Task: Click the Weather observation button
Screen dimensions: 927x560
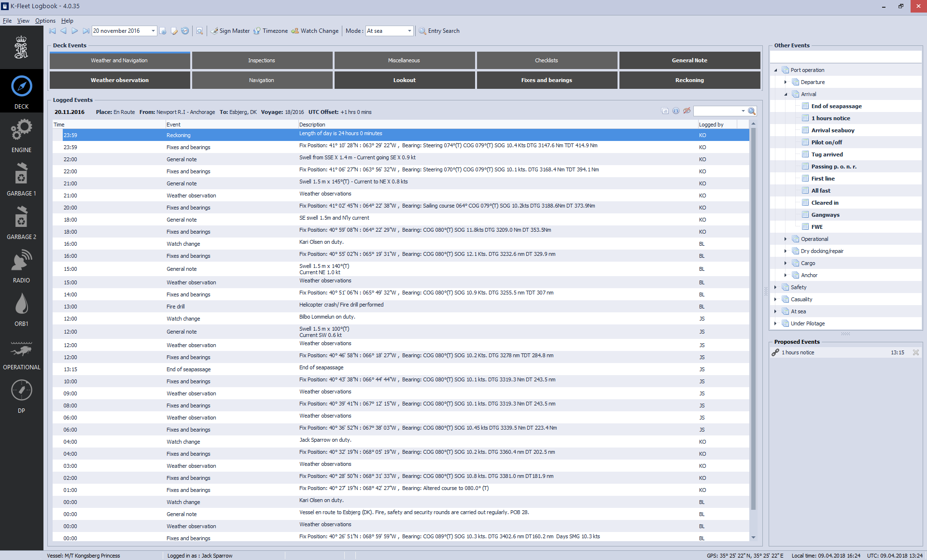Action: pyautogui.click(x=120, y=80)
